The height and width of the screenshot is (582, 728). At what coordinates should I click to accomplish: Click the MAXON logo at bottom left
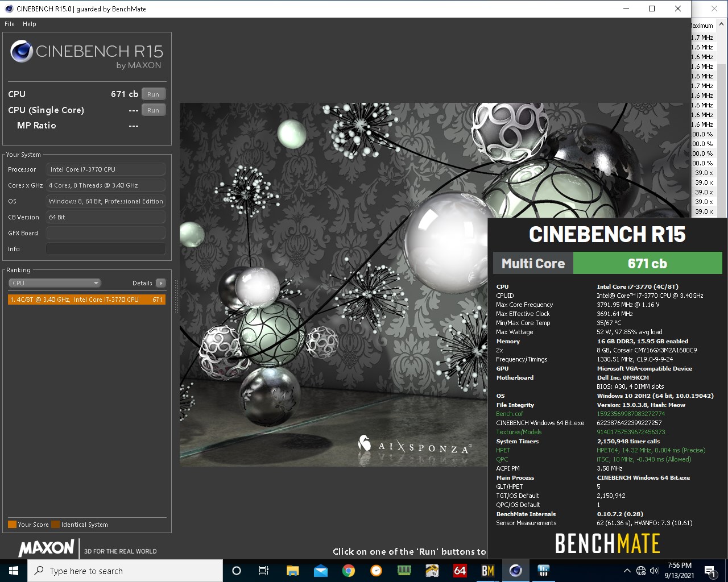(47, 548)
